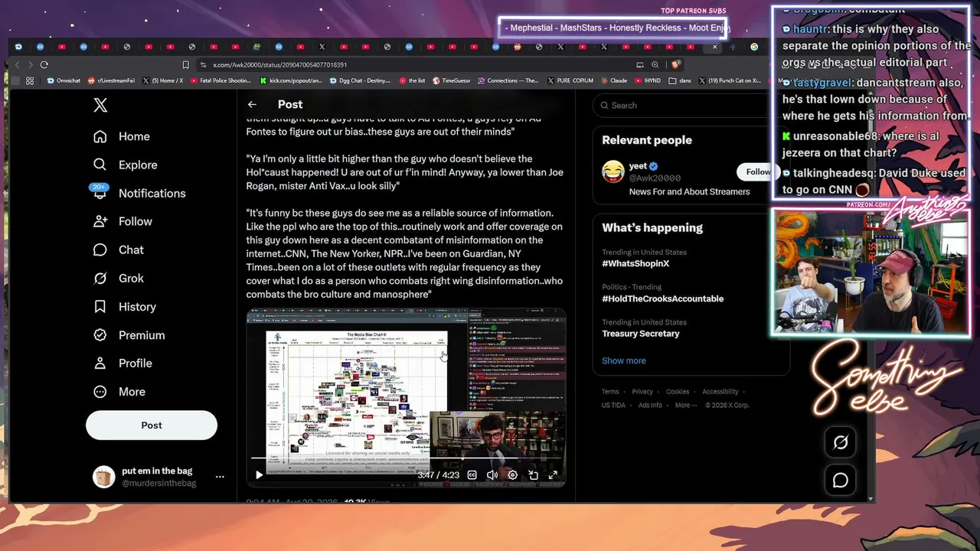
Task: Expand the footer More dropdown
Action: [x=685, y=406]
